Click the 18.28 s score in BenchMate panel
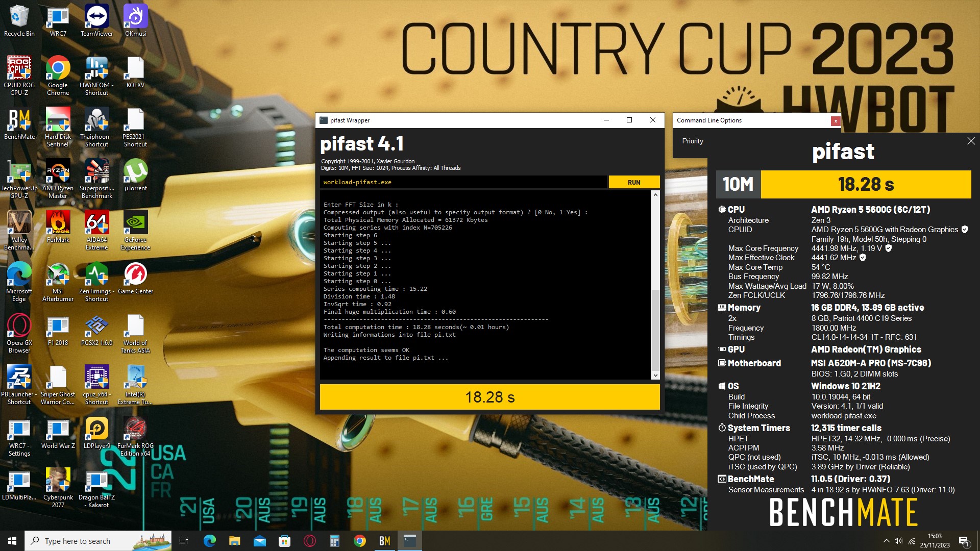This screenshot has width=980, height=551. [866, 184]
